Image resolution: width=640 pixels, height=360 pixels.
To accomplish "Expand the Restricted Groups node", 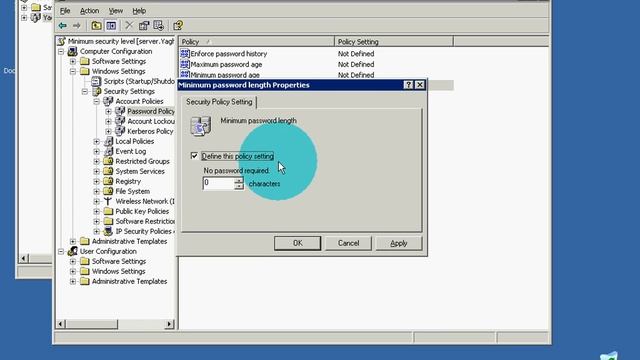I will tap(96, 161).
